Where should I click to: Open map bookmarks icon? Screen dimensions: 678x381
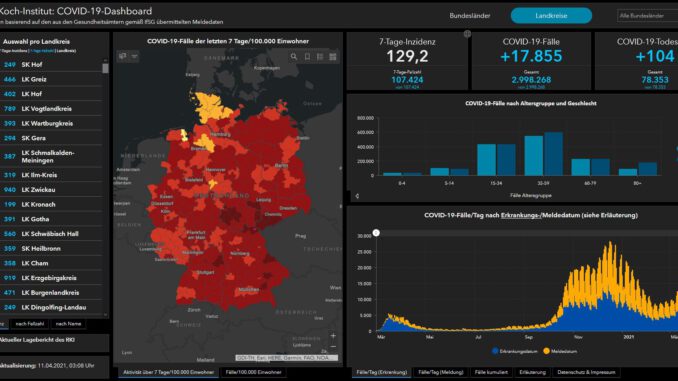pos(307,57)
